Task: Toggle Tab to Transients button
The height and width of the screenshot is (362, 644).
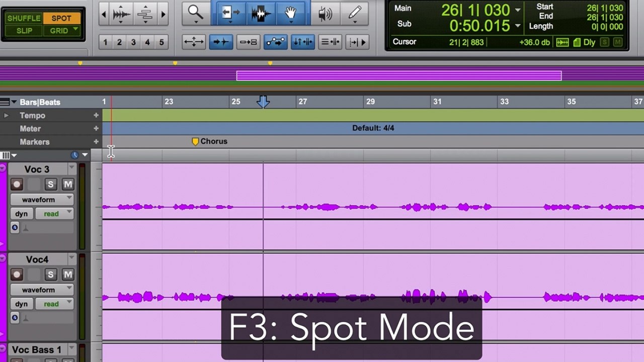Action: click(x=221, y=42)
